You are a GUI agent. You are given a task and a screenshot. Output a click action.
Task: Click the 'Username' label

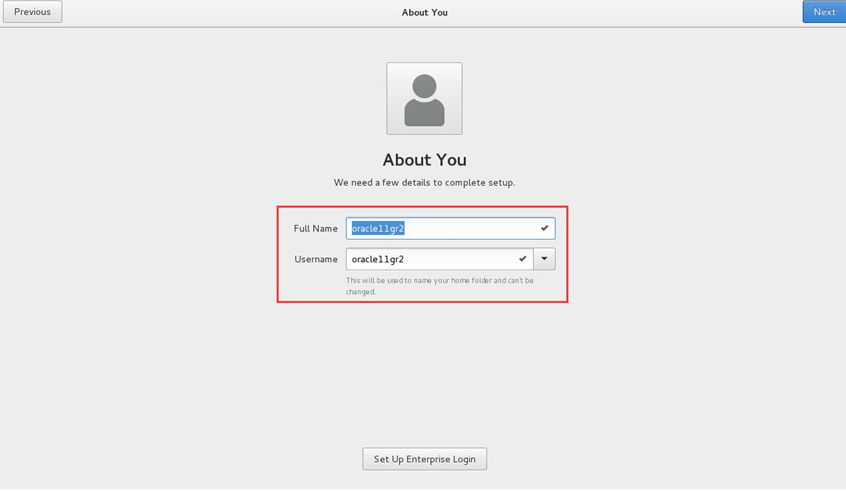(316, 259)
